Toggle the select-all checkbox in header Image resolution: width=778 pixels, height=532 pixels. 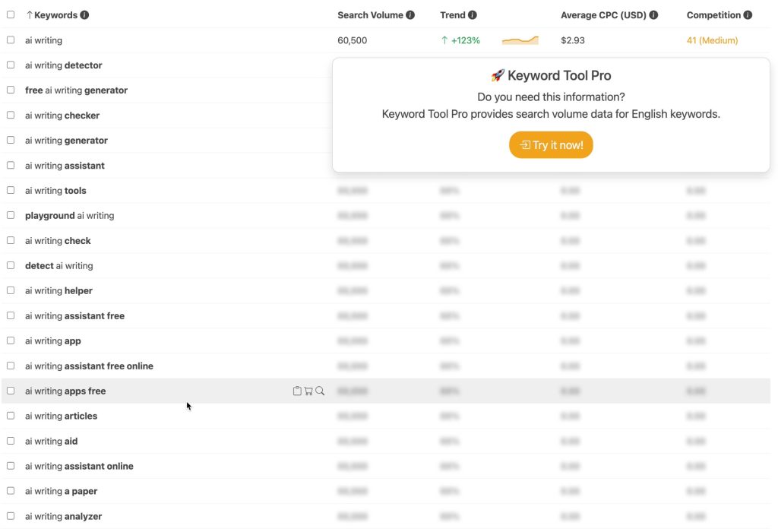coord(11,15)
